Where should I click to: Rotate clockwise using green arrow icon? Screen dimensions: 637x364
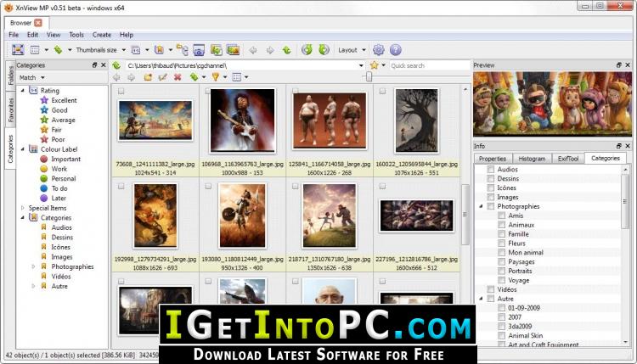point(324,50)
